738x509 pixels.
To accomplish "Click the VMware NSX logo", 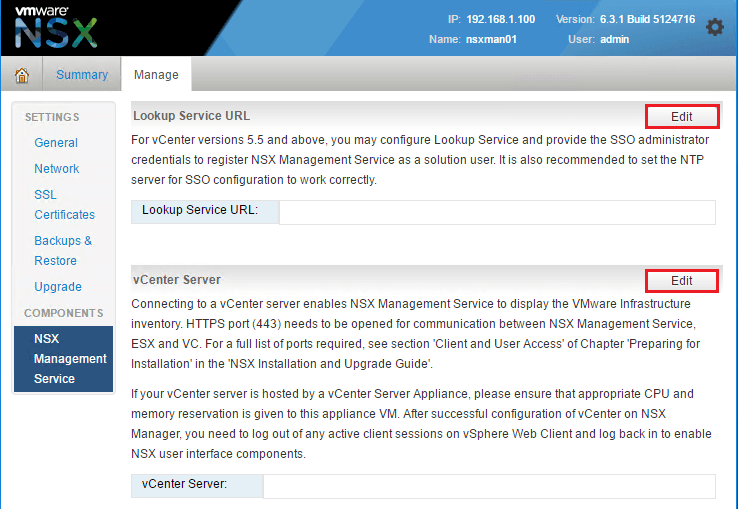I will tap(56, 27).
